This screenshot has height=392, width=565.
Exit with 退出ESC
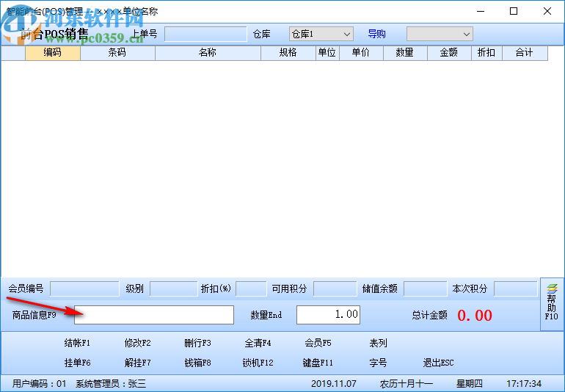pyautogui.click(x=438, y=363)
